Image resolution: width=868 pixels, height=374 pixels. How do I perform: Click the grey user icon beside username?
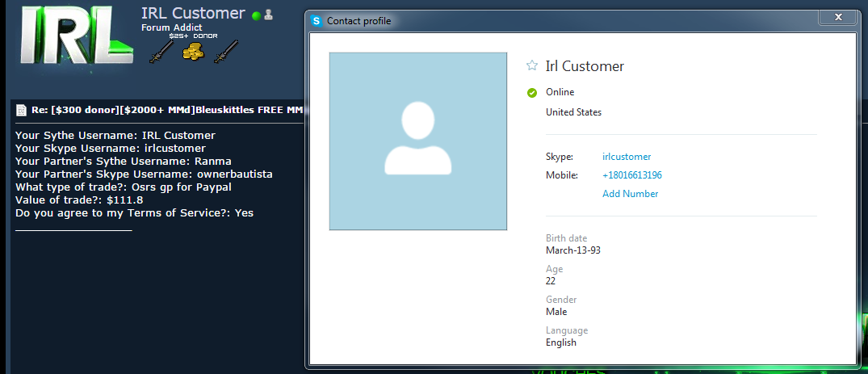[269, 15]
